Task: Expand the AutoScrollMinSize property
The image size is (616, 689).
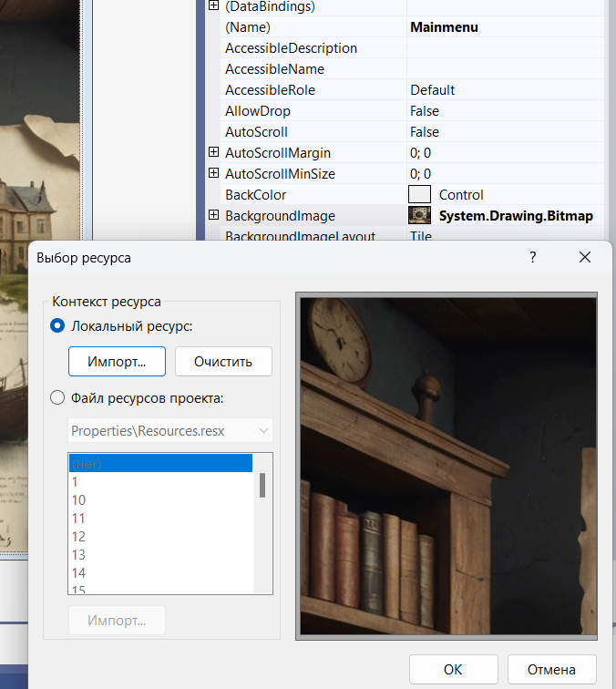Action: point(213,174)
